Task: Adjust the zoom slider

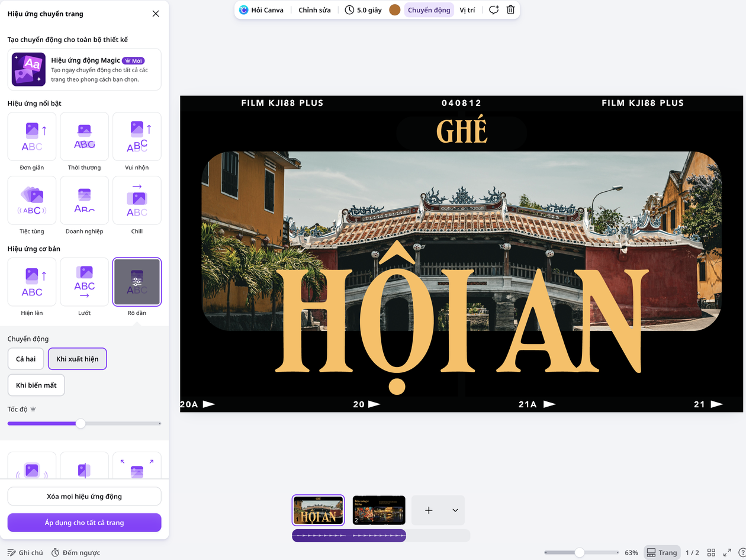Action: pos(580,552)
